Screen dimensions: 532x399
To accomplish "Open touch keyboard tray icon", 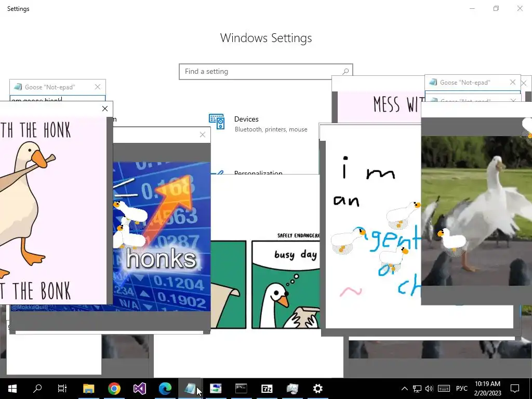I will point(444,389).
